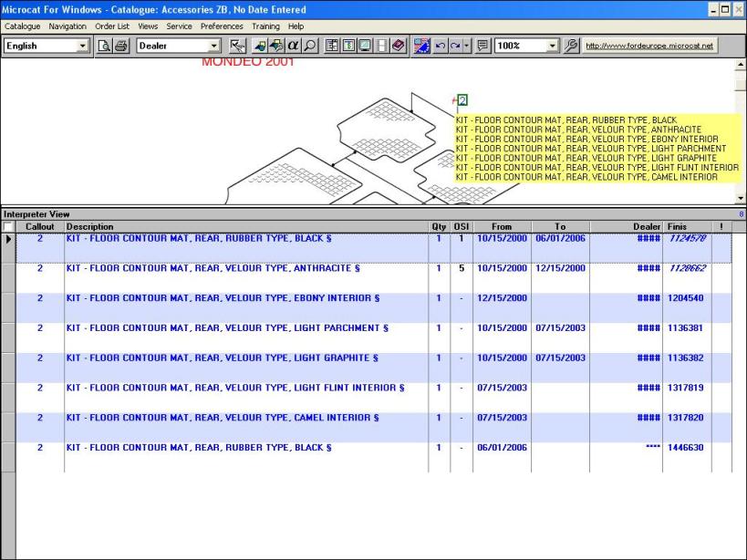Image resolution: width=747 pixels, height=560 pixels.
Task: Open the Preferences menu
Action: coord(222,26)
